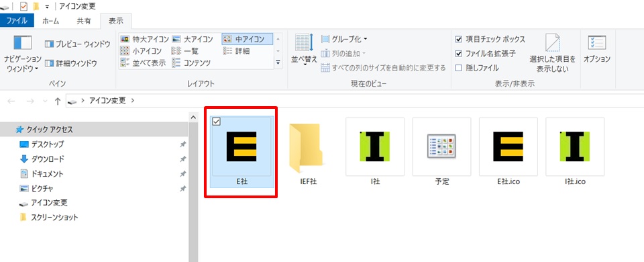Expand the グループ化 group-by dropdown
This screenshot has width=644, height=262.
click(344, 40)
